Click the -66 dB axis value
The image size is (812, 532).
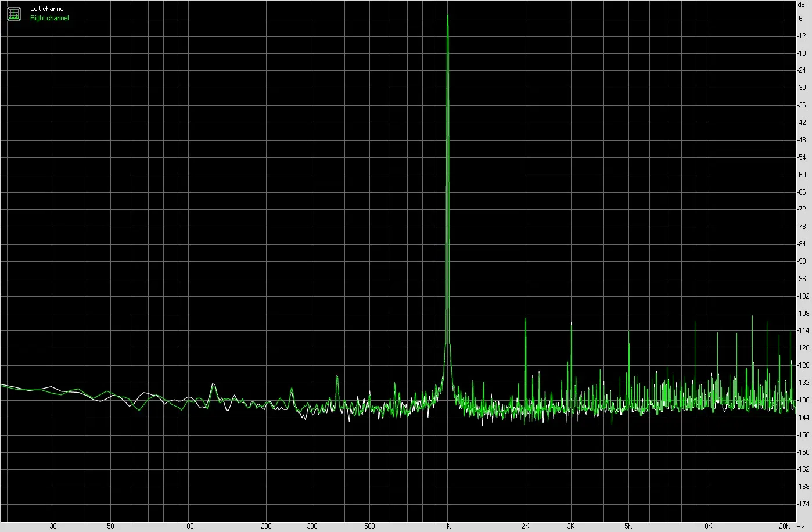point(802,192)
